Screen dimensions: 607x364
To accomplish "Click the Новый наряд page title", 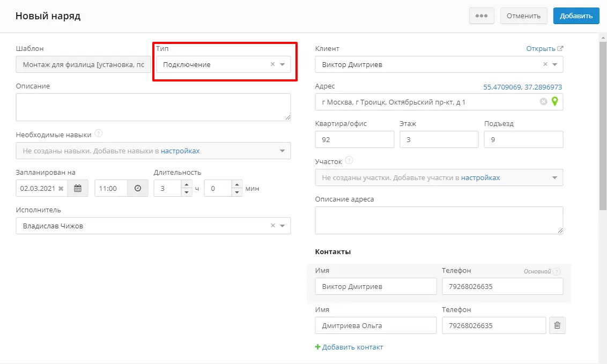I will [x=48, y=16].
